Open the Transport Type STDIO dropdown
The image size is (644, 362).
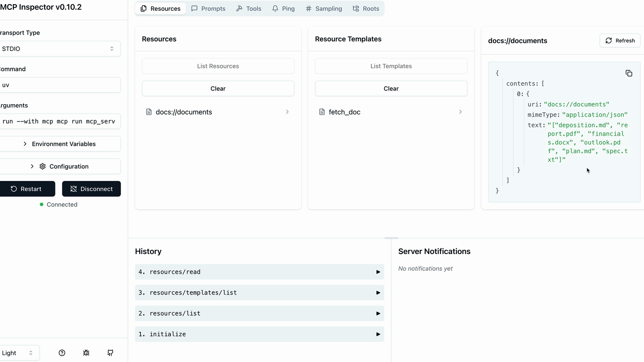tap(60, 49)
